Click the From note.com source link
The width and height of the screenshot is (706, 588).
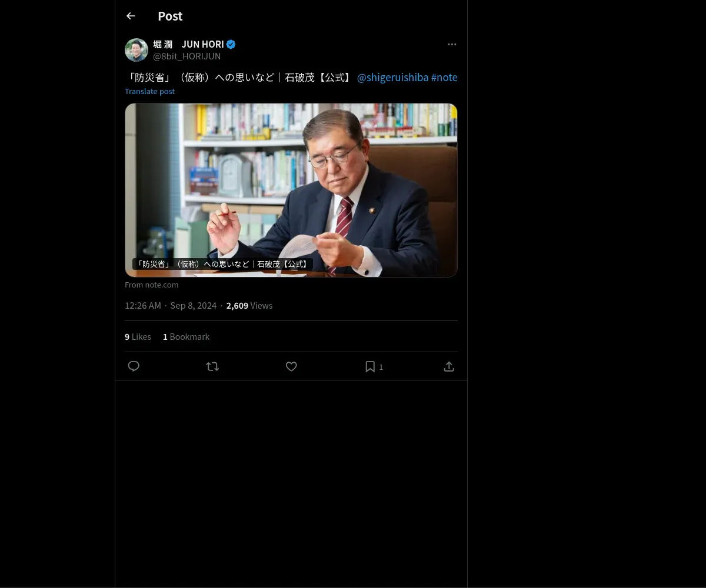[151, 285]
